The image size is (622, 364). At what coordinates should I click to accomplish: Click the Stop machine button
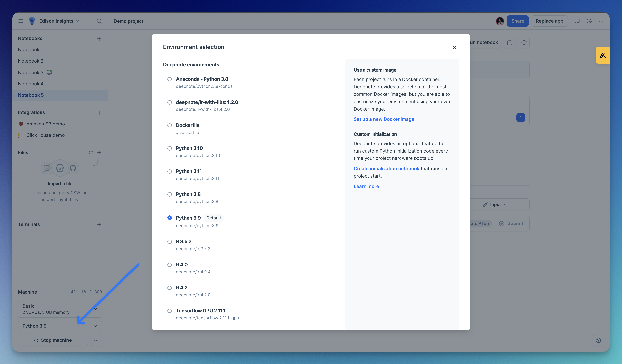click(x=53, y=340)
